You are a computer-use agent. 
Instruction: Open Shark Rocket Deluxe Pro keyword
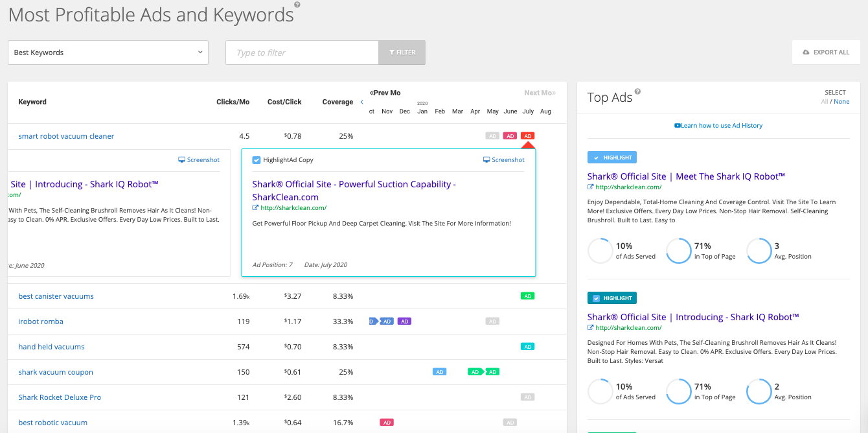(x=60, y=397)
